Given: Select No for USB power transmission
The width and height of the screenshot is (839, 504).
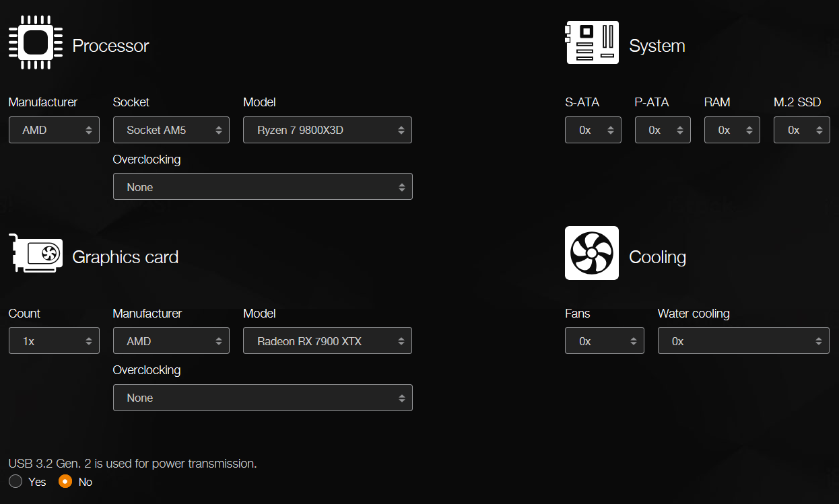Looking at the screenshot, I should [x=65, y=482].
